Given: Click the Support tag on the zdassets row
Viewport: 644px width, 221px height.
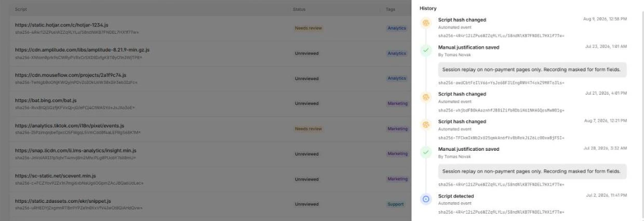Looking at the screenshot, I should (x=395, y=204).
